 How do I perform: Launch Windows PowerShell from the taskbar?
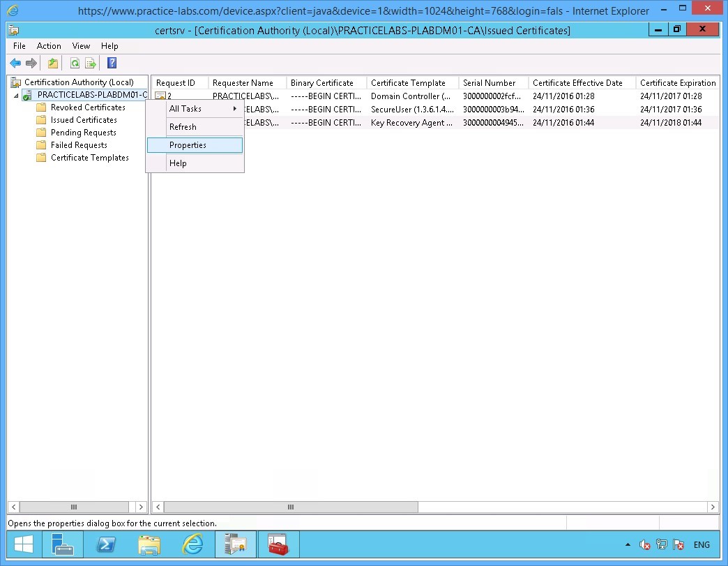coord(106,544)
